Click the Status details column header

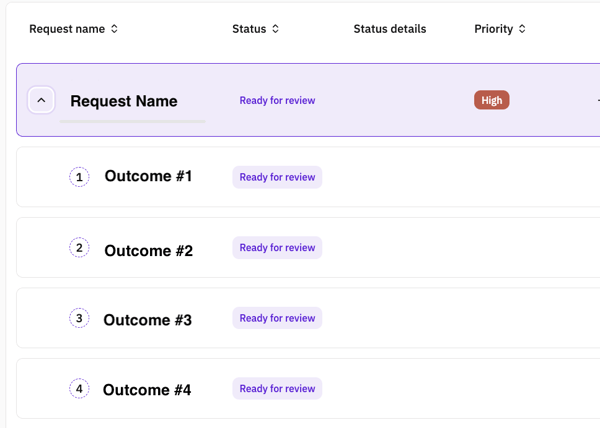click(x=390, y=29)
